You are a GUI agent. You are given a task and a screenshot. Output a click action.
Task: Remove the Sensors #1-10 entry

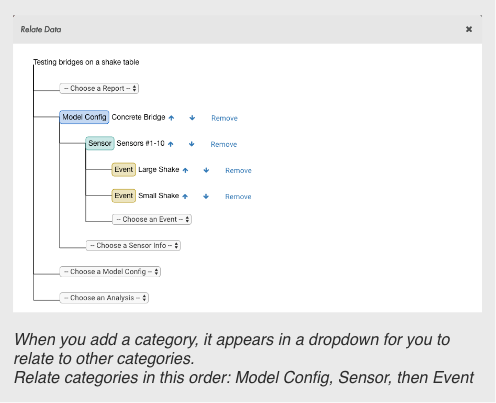(x=224, y=144)
